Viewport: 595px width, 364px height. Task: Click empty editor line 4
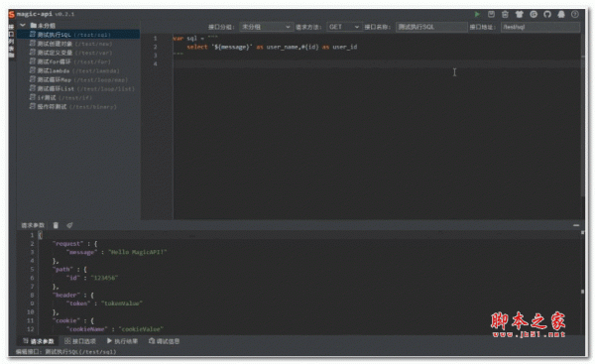pos(378,63)
